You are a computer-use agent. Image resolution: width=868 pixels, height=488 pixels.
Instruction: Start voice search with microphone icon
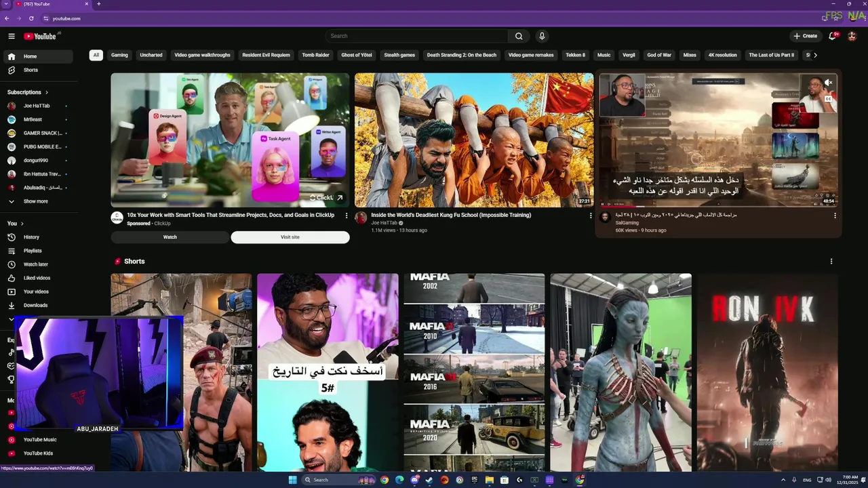pos(542,36)
